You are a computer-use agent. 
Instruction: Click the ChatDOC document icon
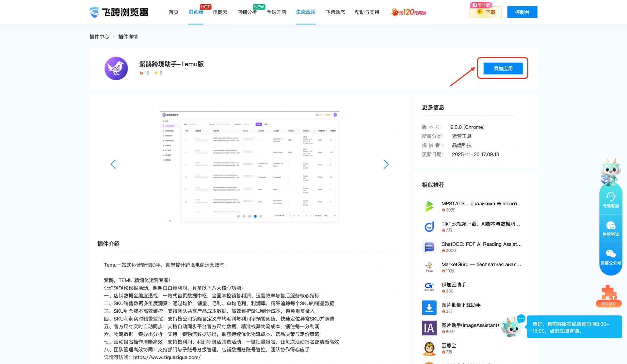tap(429, 247)
